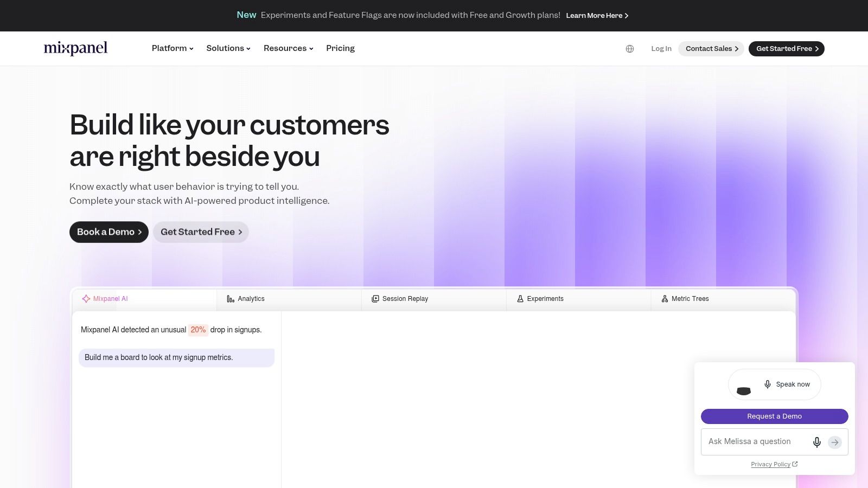Expand the Resources menu
Screen dimensions: 868x488
289,48
